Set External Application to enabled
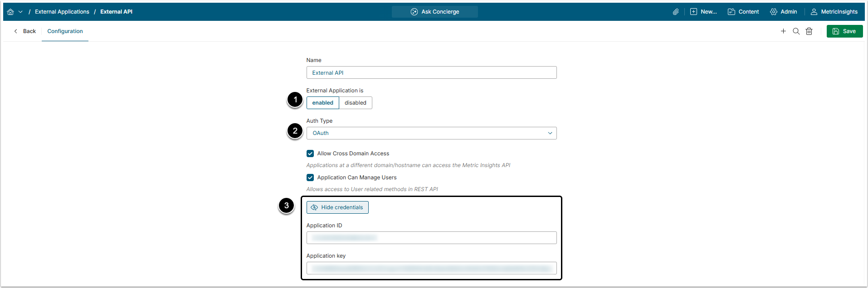Image resolution: width=868 pixels, height=288 pixels. 322,103
